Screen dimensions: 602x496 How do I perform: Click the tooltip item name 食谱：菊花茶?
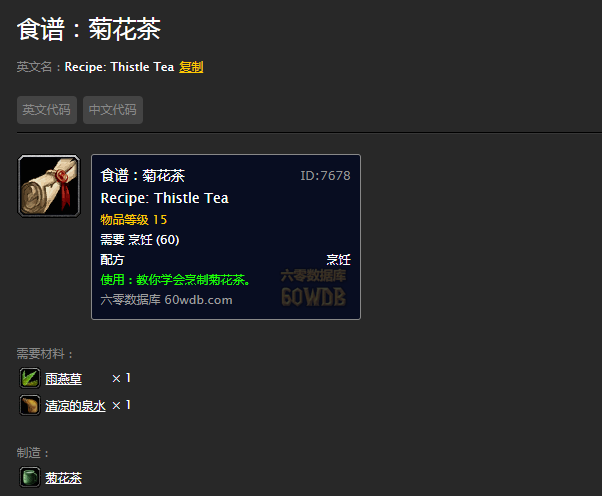tap(142, 176)
